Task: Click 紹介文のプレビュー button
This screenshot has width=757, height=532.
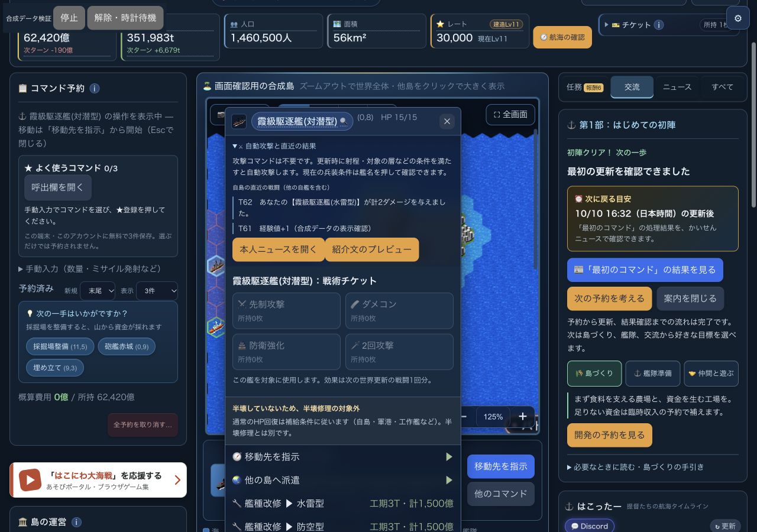Action: 372,249
